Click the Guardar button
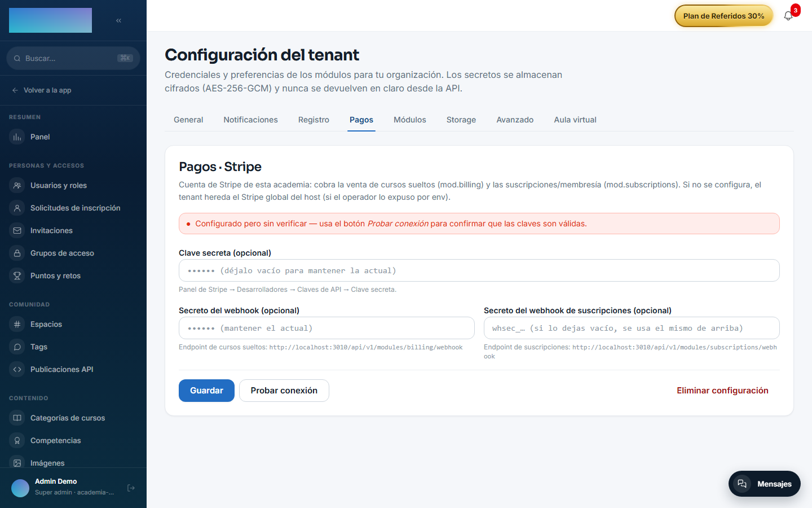The image size is (812, 508). pos(206,391)
